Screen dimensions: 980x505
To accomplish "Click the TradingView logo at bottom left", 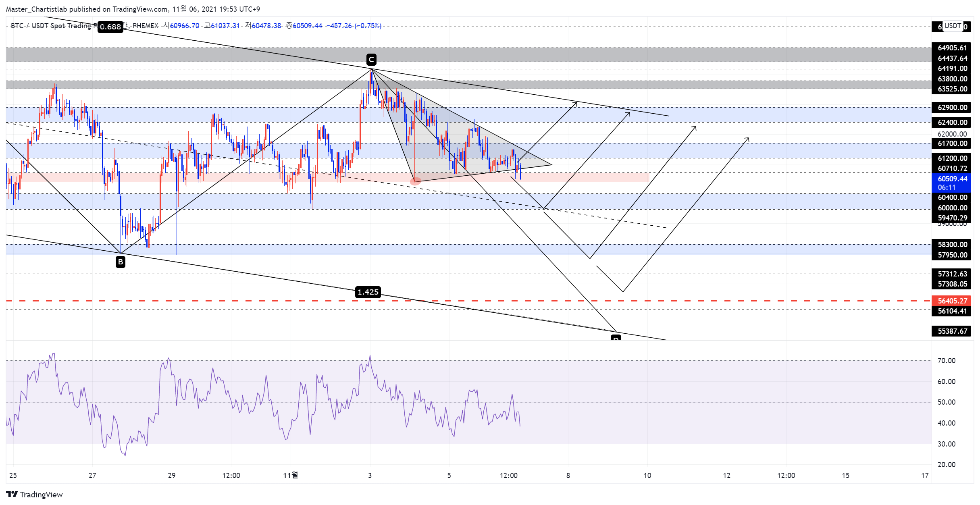I will coord(34,495).
